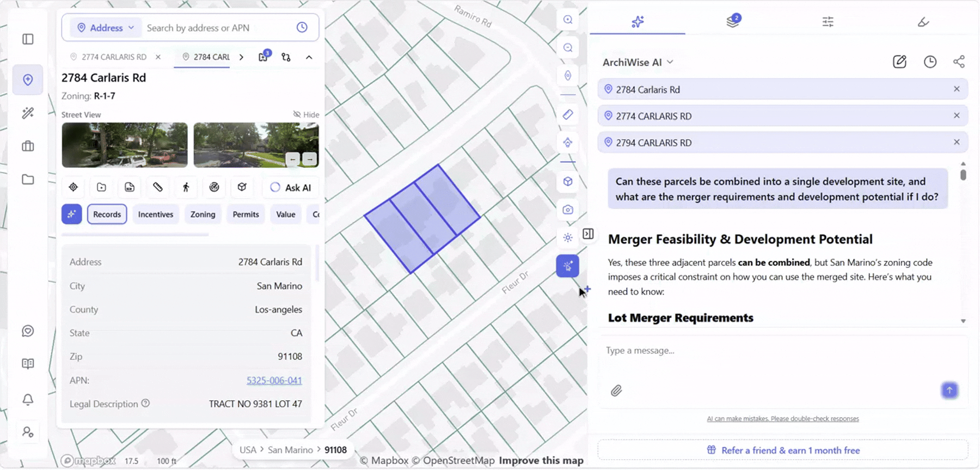Screen dimensions: 980x470
Task: Open the folder icon in left sidebar
Action: click(28, 179)
